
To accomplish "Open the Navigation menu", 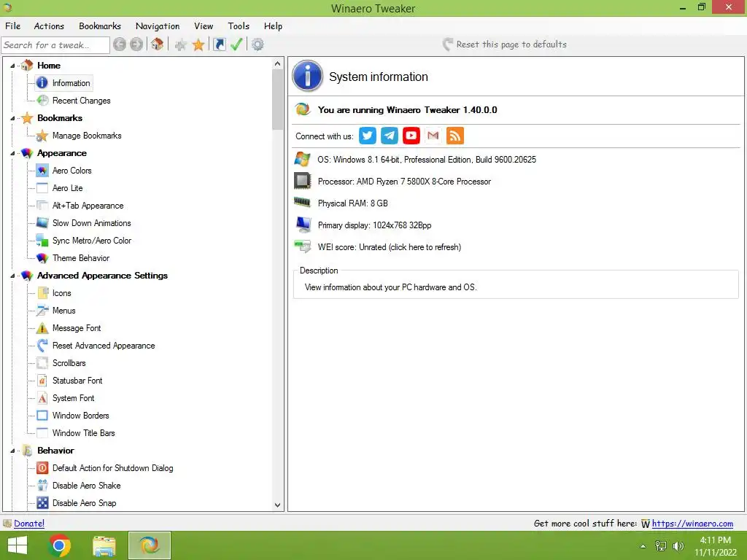I will click(158, 26).
